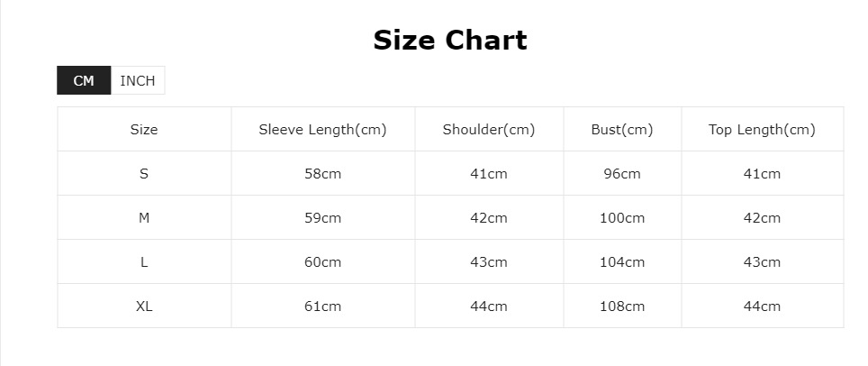Select the CM unit toggle

(84, 80)
